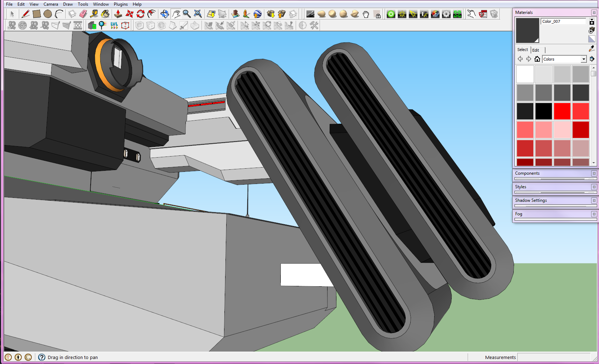Switch to the Select tab in Materials
The width and height of the screenshot is (599, 364).
(x=522, y=50)
